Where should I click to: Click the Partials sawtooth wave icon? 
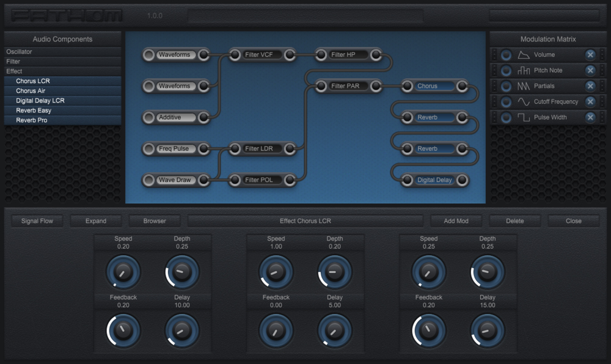pyautogui.click(x=524, y=86)
